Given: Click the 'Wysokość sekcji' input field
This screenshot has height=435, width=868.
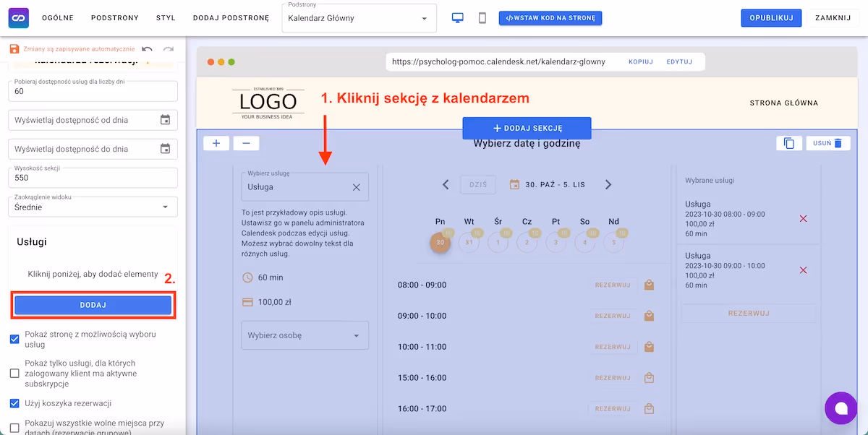Looking at the screenshot, I should 93,178.
